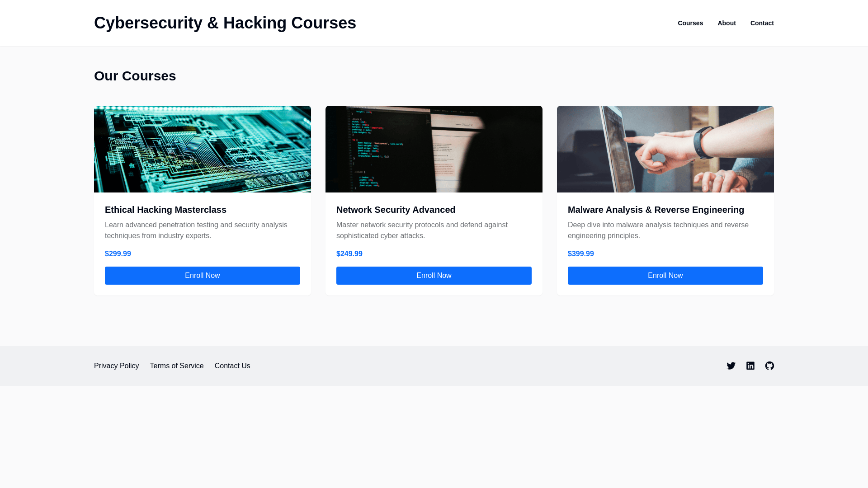Enroll in Ethical Hacking Masterclass
The height and width of the screenshot is (488, 868).
click(x=203, y=276)
